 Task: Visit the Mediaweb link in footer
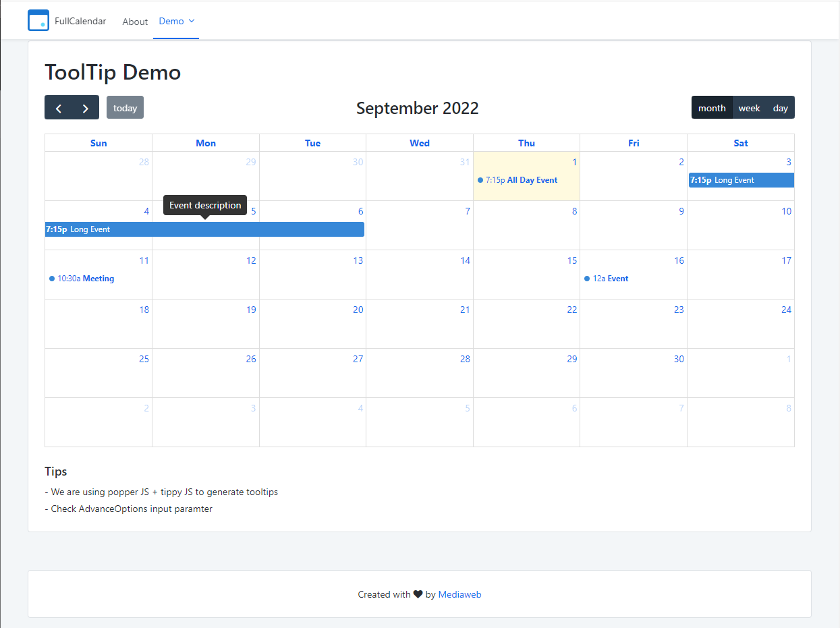point(460,594)
